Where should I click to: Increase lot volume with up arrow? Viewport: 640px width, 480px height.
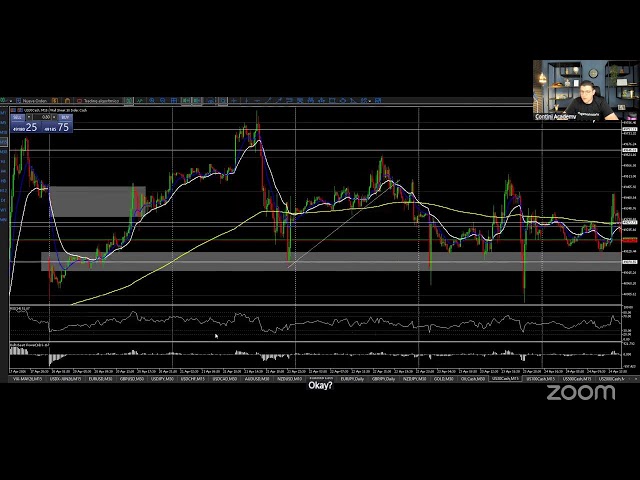click(x=54, y=117)
